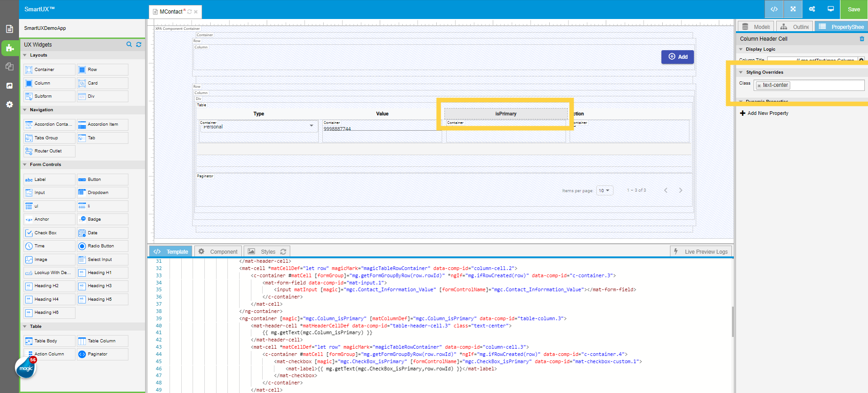868x393 pixels.
Task: Select the widgets puzzle icon in left sidebar
Action: 9,47
